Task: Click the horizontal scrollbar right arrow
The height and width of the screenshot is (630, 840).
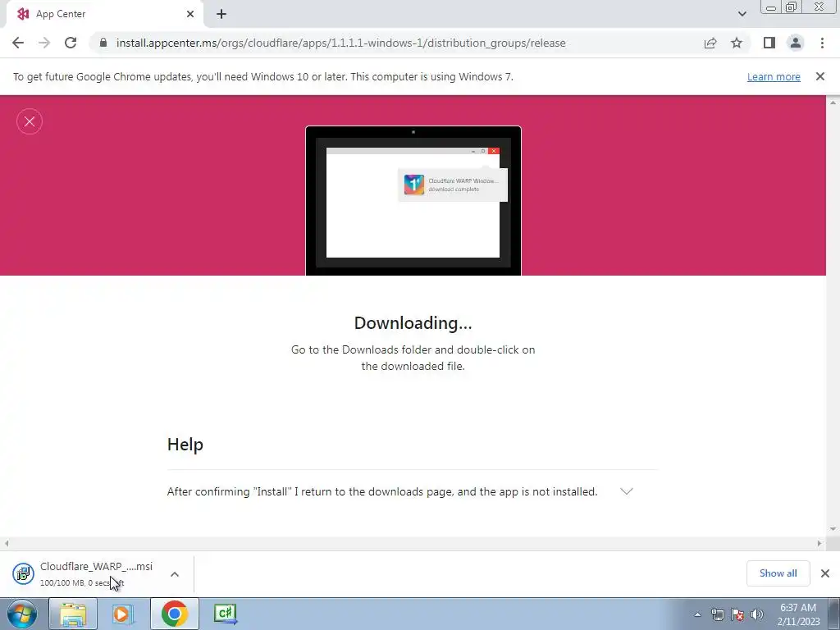Action: pyautogui.click(x=819, y=543)
